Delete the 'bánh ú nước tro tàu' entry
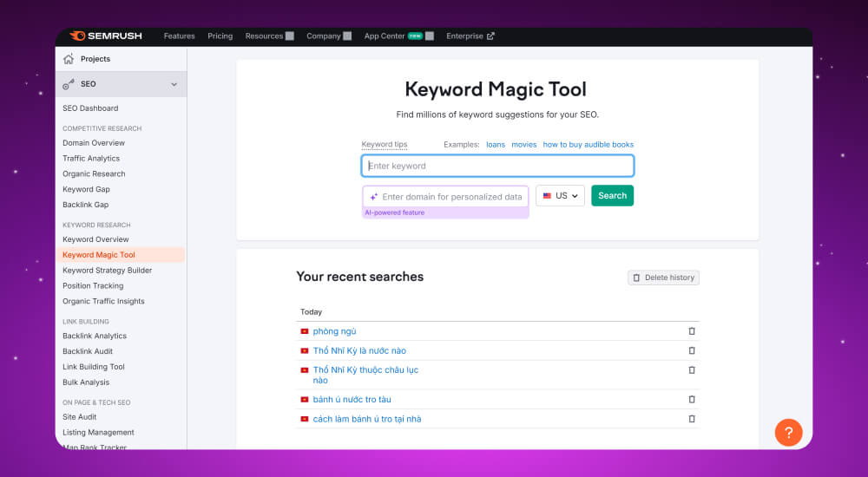Screen dimensions: 868x477 (692, 399)
